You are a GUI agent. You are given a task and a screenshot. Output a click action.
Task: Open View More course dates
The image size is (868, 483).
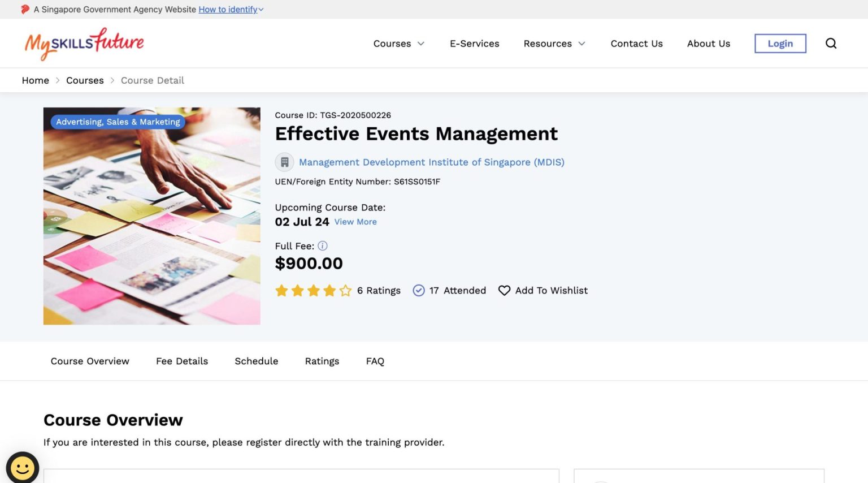[x=355, y=222]
